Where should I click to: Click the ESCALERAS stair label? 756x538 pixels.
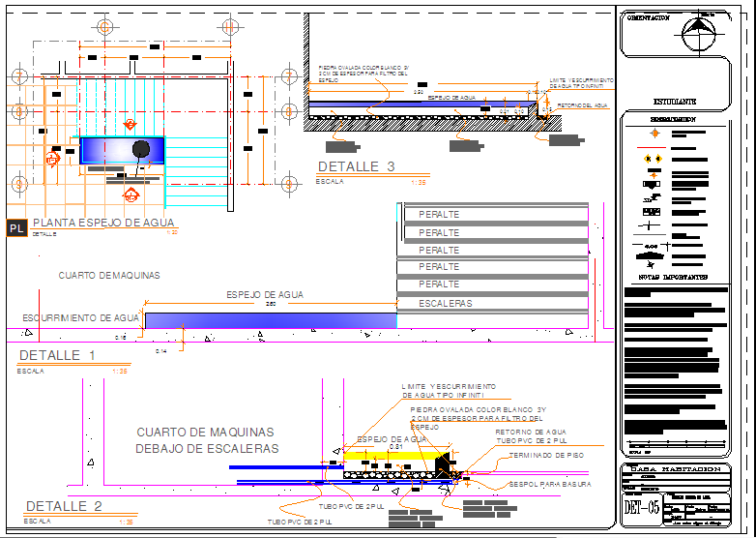tap(445, 303)
